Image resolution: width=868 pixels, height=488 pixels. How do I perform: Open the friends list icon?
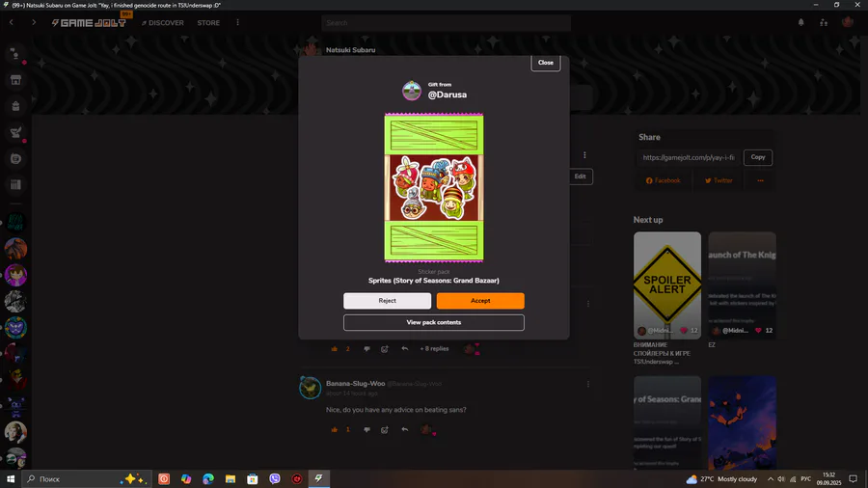click(x=824, y=23)
